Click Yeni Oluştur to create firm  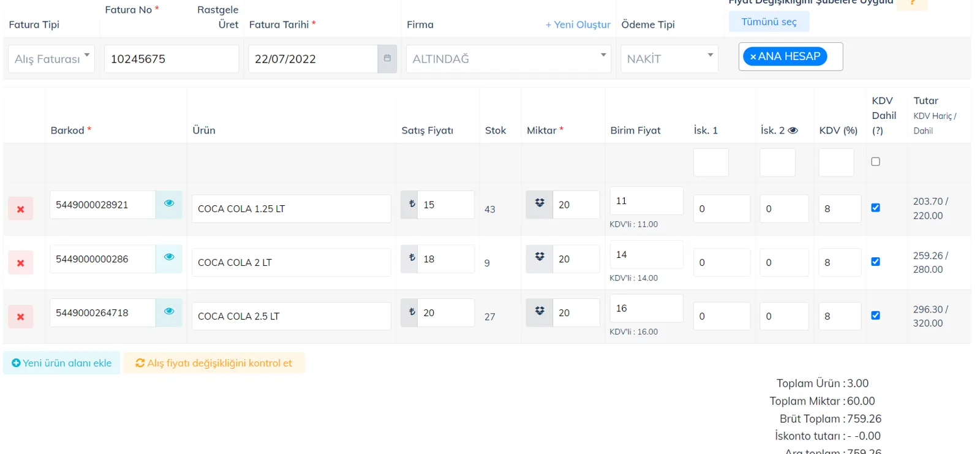click(578, 25)
